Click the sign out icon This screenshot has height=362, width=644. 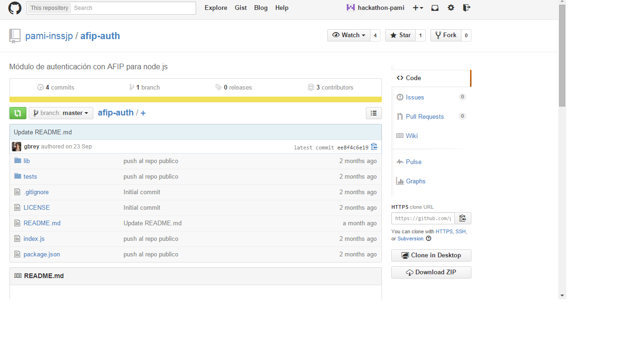[467, 8]
